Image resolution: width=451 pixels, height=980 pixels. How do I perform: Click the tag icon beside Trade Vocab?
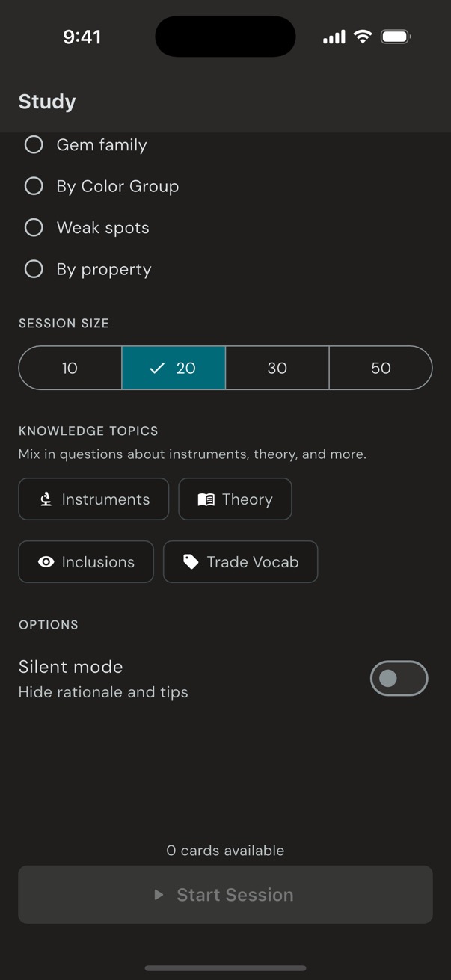[x=191, y=561]
